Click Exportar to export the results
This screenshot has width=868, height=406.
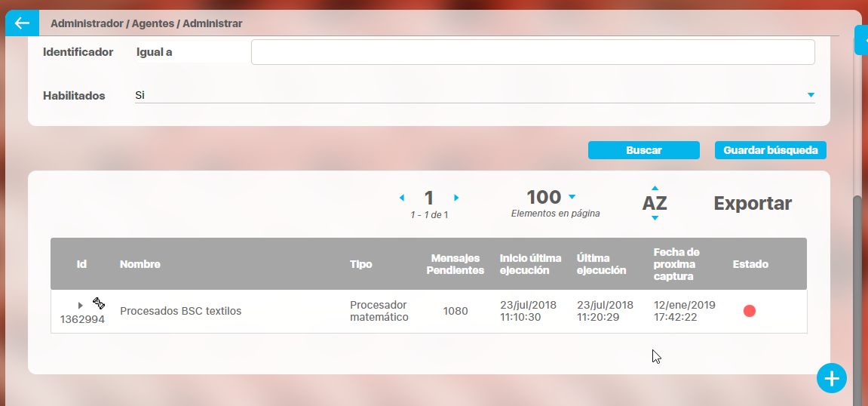click(x=753, y=203)
